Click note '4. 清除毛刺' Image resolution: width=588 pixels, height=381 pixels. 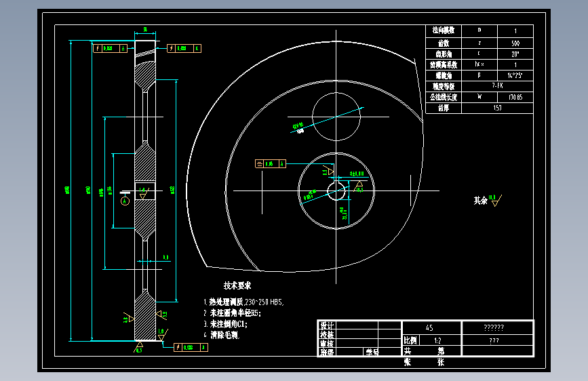click(222, 335)
